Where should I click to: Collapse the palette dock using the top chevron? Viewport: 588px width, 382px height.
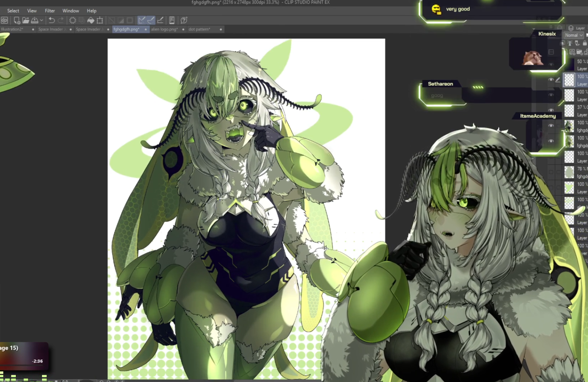pos(534,29)
